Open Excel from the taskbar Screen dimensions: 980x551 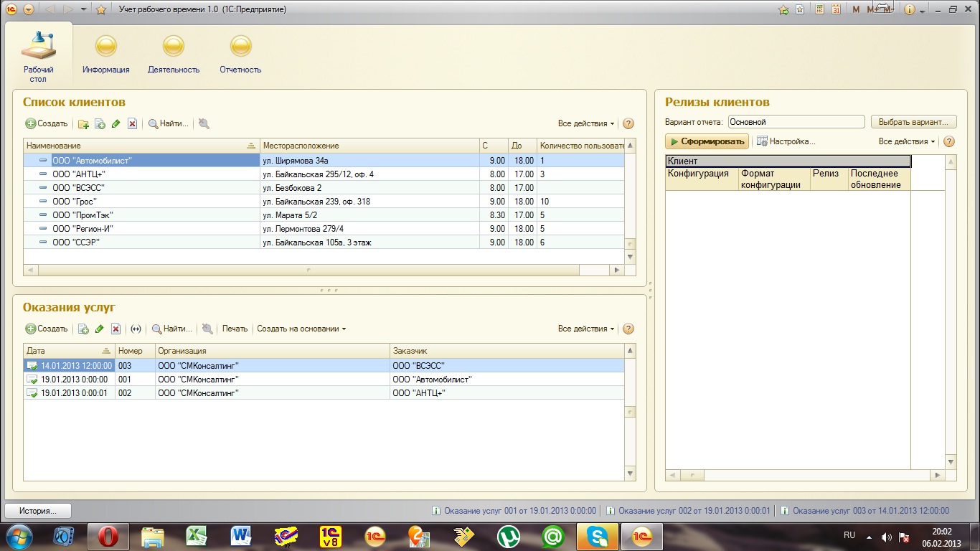pos(197,536)
